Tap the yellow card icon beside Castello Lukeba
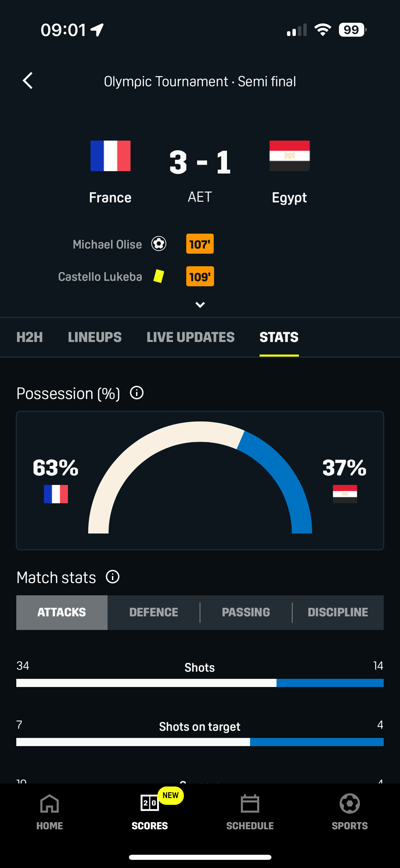Image resolution: width=400 pixels, height=868 pixels. pos(158,276)
